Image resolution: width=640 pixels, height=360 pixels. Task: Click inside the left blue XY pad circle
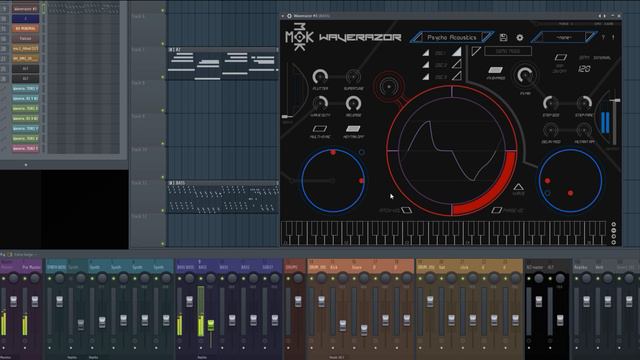333,181
